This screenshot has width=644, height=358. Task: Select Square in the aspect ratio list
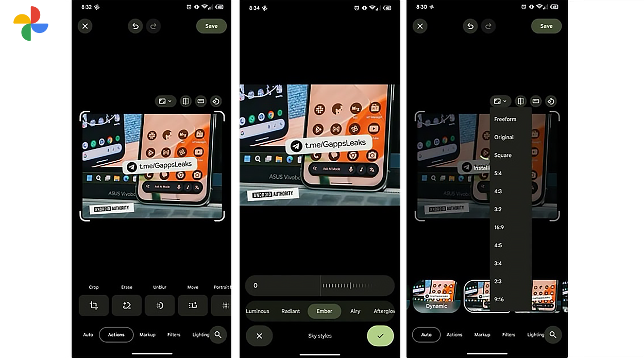pos(503,155)
